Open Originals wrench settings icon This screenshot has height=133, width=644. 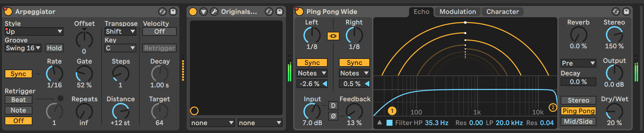[x=214, y=12]
